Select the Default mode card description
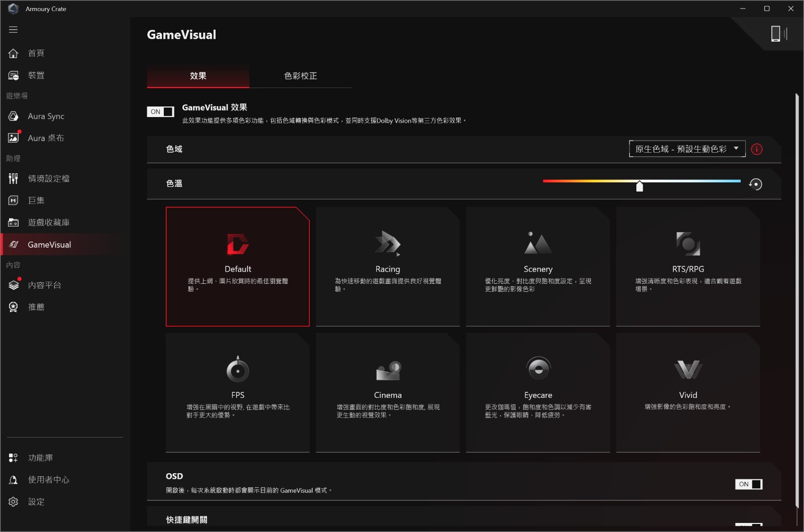804x532 pixels. (x=238, y=285)
